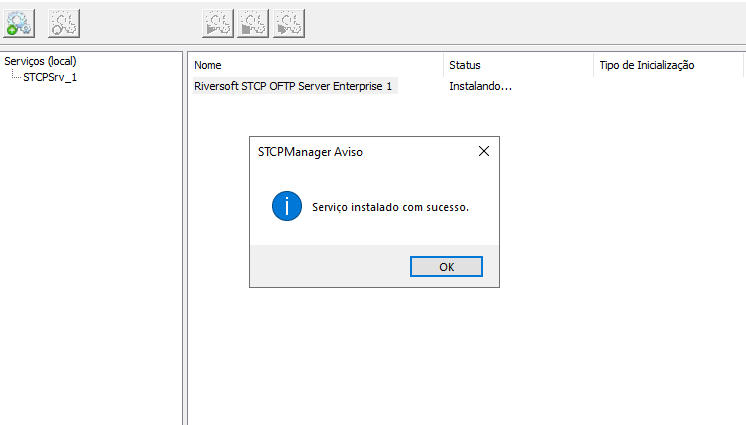
Task: Click the splitter between tree and list
Action: pyautogui.click(x=185, y=238)
